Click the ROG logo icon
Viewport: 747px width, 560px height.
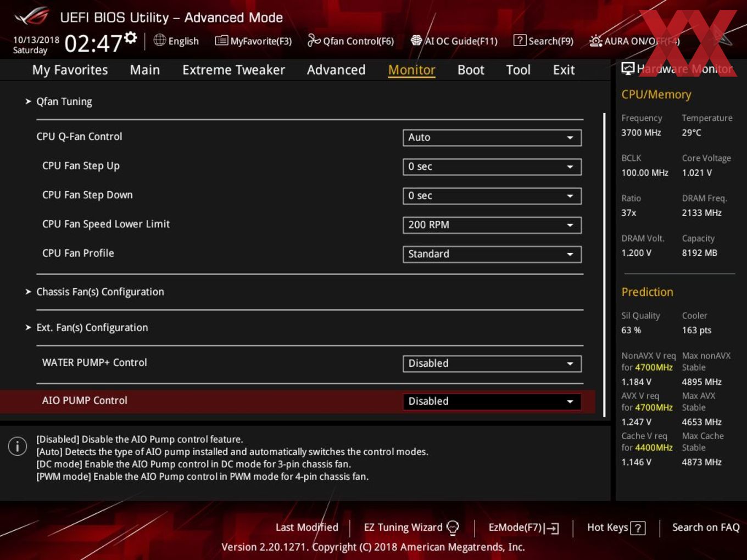(31, 16)
